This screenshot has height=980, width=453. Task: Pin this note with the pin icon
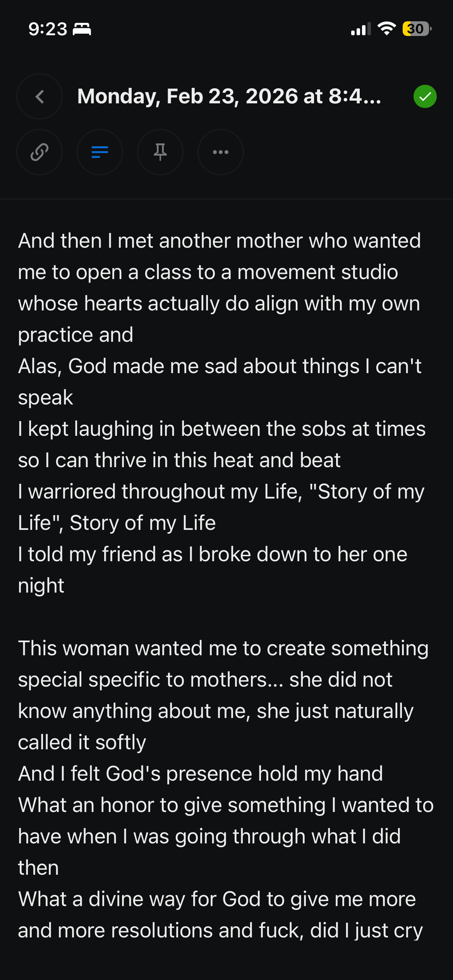tap(160, 152)
